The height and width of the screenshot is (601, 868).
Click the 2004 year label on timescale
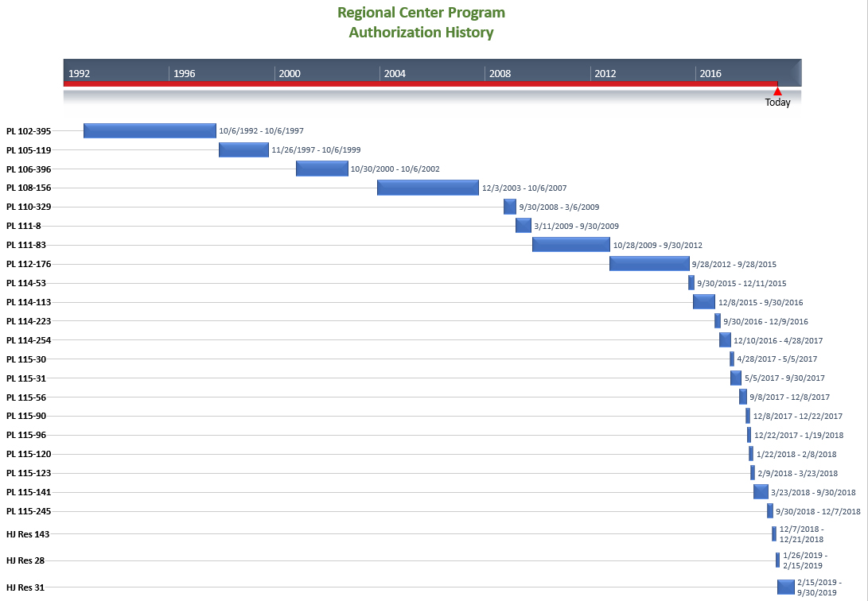click(395, 73)
